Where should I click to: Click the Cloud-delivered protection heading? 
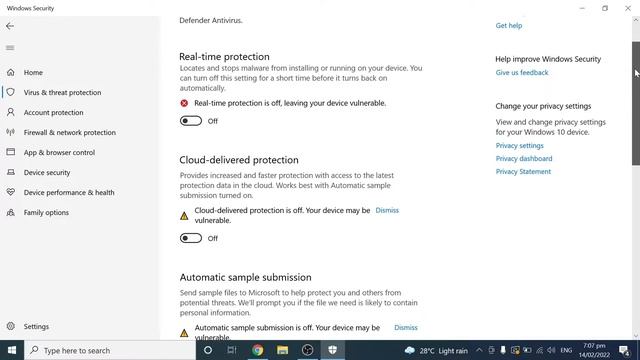(x=239, y=160)
